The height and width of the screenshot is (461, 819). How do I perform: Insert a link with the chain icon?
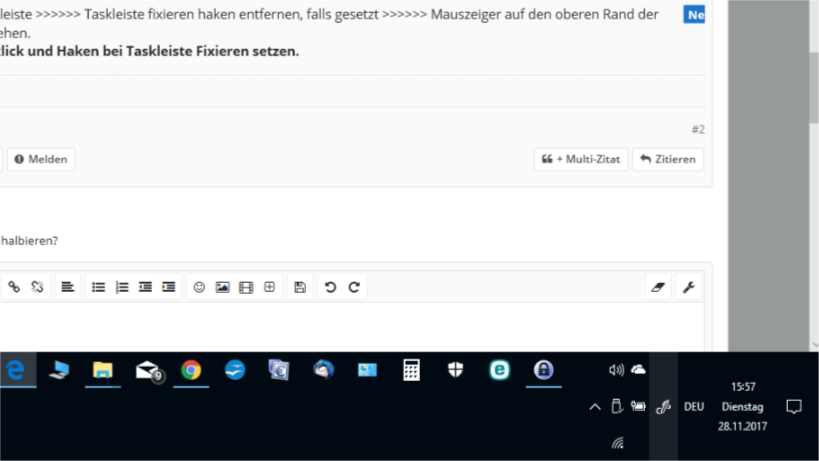(x=14, y=287)
